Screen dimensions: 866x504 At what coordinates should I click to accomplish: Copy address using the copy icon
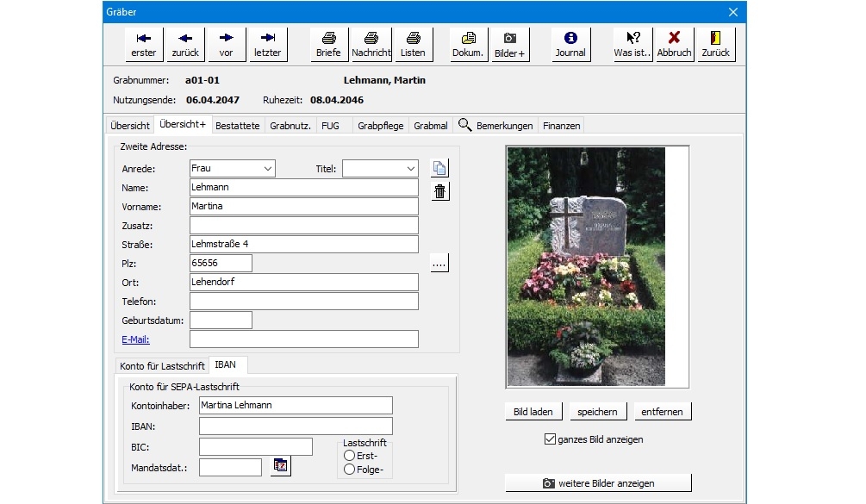point(440,169)
